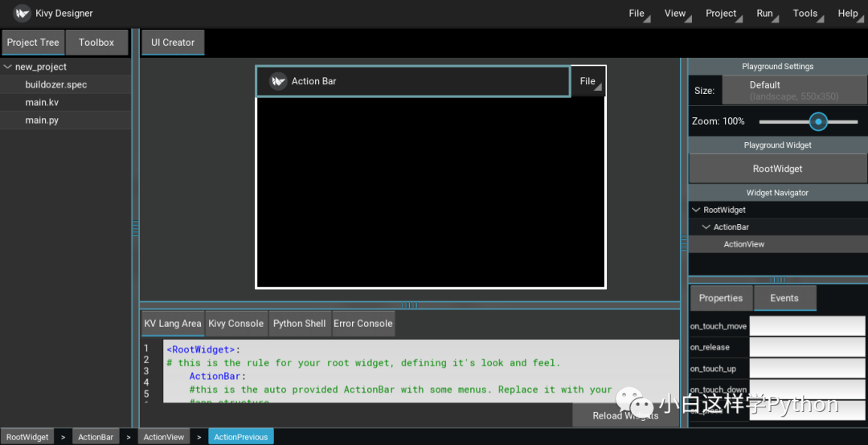Viewport: 868px width, 445px height.
Task: Click ActionPrevious in bottom breadcrumb
Action: point(241,437)
